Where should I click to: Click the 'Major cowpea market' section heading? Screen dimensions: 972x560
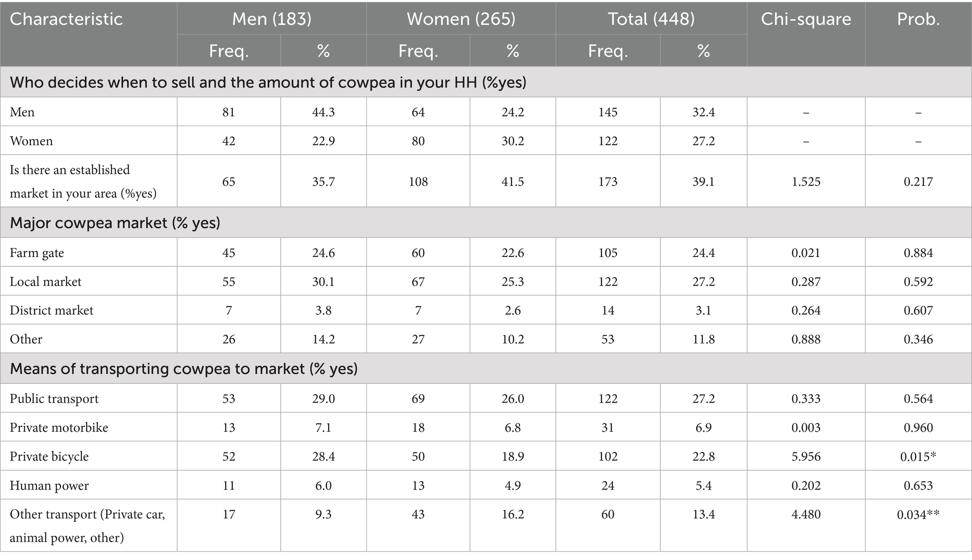115,223
